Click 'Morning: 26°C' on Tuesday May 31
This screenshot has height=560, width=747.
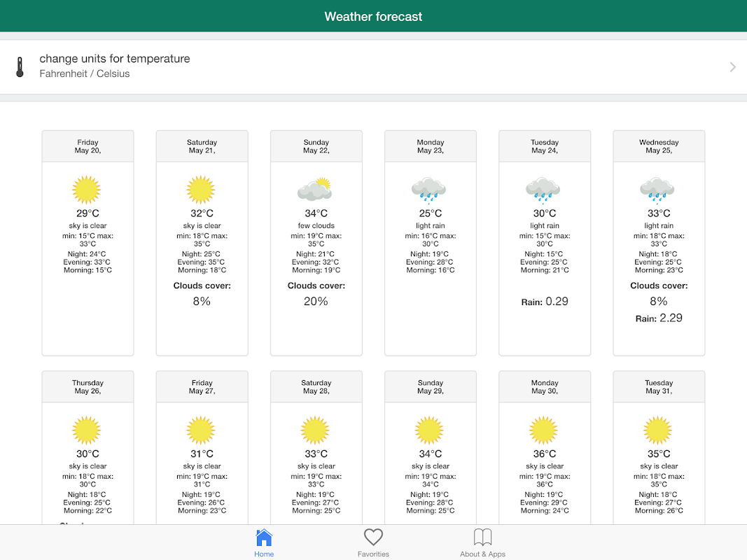click(x=659, y=511)
